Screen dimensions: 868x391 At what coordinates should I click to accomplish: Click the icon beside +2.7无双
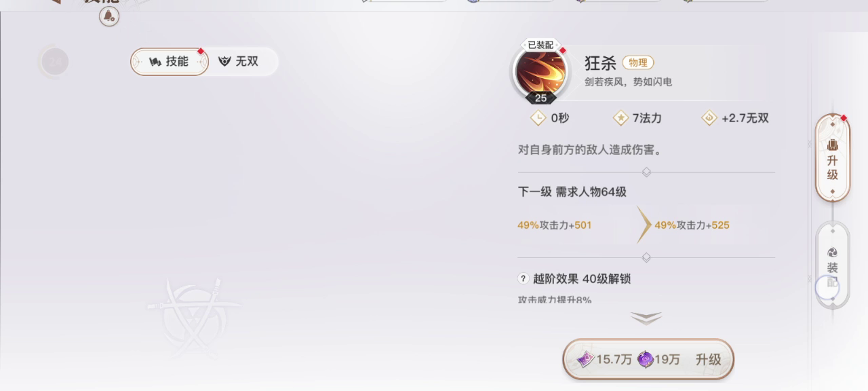(709, 118)
